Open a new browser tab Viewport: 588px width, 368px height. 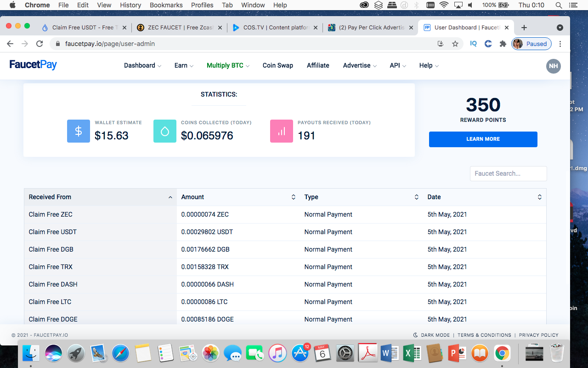(x=524, y=28)
